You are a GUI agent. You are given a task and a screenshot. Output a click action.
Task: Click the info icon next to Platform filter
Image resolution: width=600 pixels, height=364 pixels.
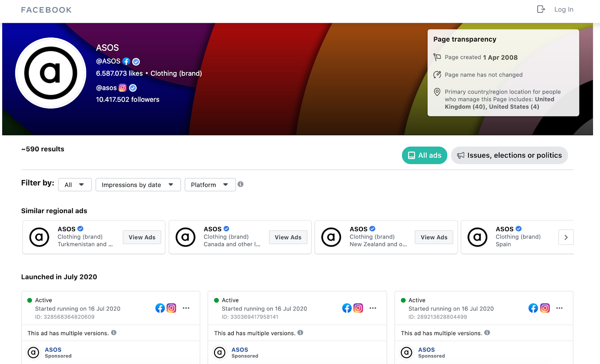tap(241, 184)
